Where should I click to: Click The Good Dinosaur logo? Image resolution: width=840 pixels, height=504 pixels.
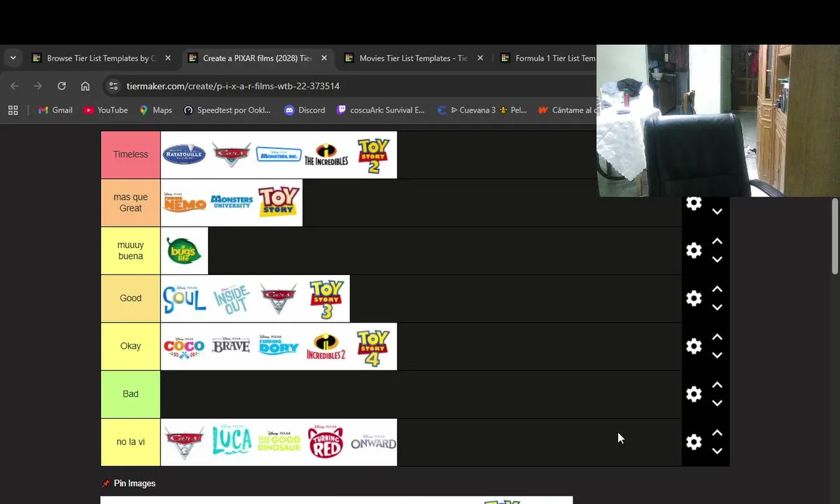coord(279,442)
